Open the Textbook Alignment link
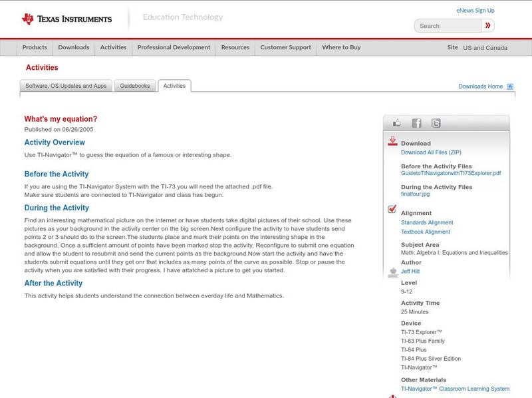This screenshot has width=532, height=398. pos(426,232)
